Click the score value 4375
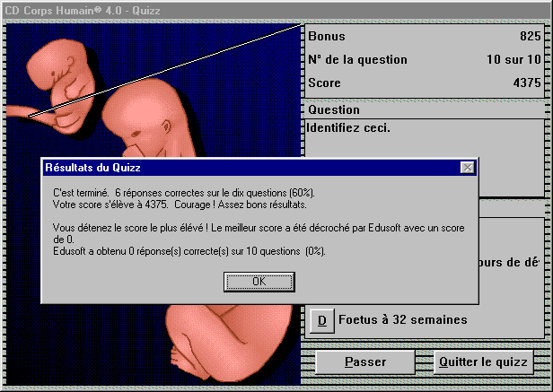The height and width of the screenshot is (392, 553). (526, 83)
